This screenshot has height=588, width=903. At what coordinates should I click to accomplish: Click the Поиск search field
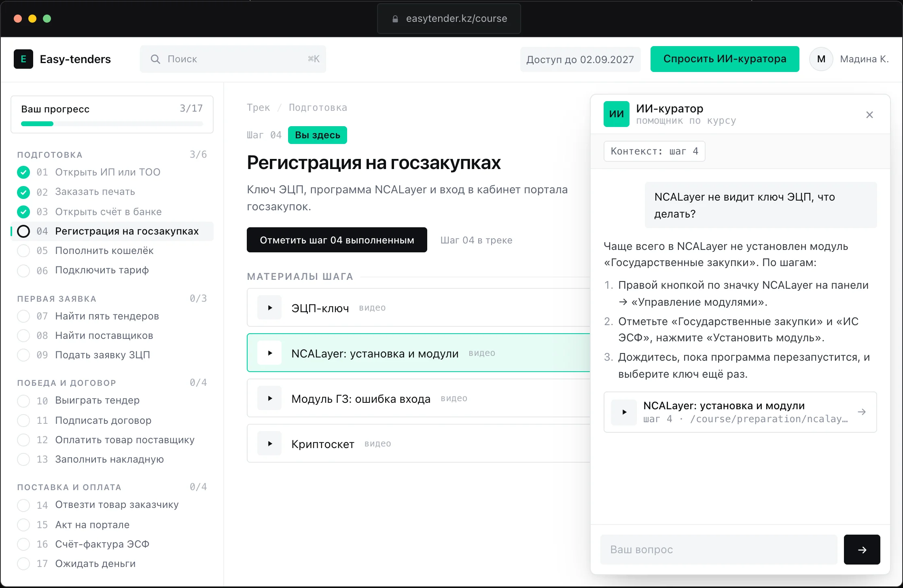pyautogui.click(x=233, y=59)
